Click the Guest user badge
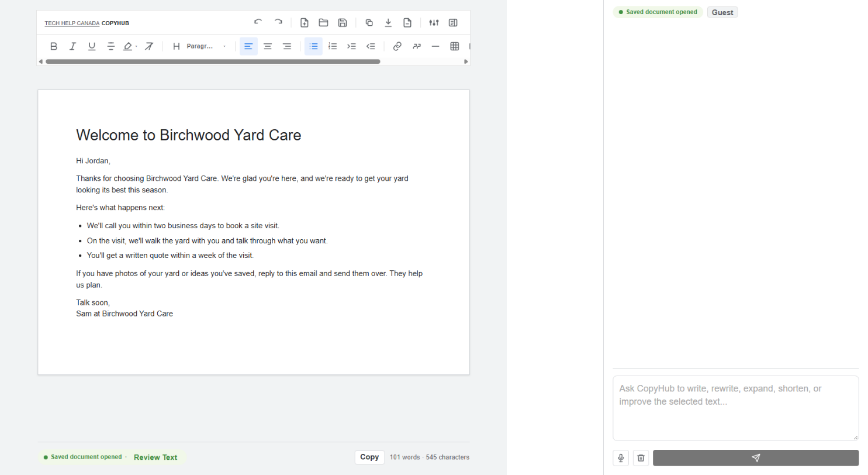The image size is (868, 475). [722, 12]
